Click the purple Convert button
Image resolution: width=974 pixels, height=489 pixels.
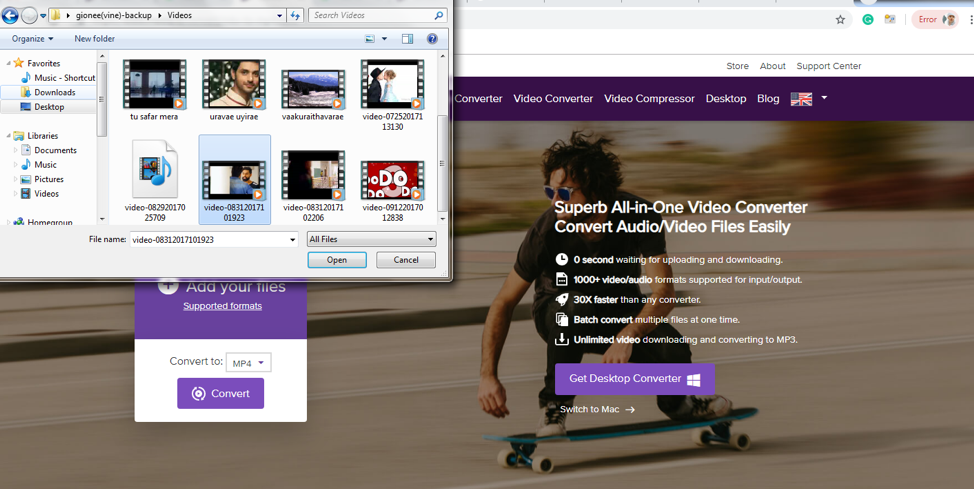(221, 393)
